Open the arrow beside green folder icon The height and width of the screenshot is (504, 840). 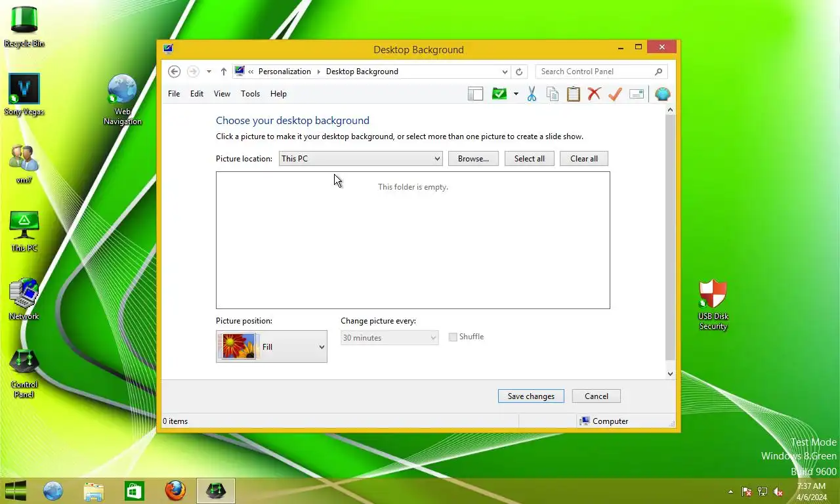(516, 94)
